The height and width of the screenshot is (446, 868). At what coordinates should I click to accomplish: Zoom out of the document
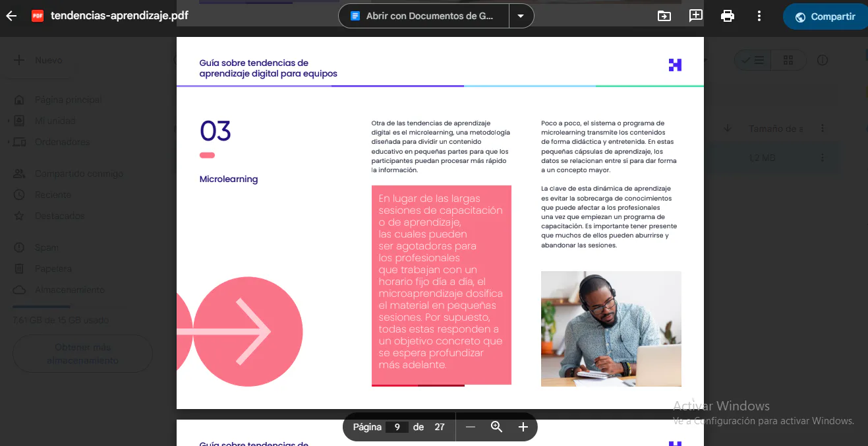pyautogui.click(x=470, y=427)
